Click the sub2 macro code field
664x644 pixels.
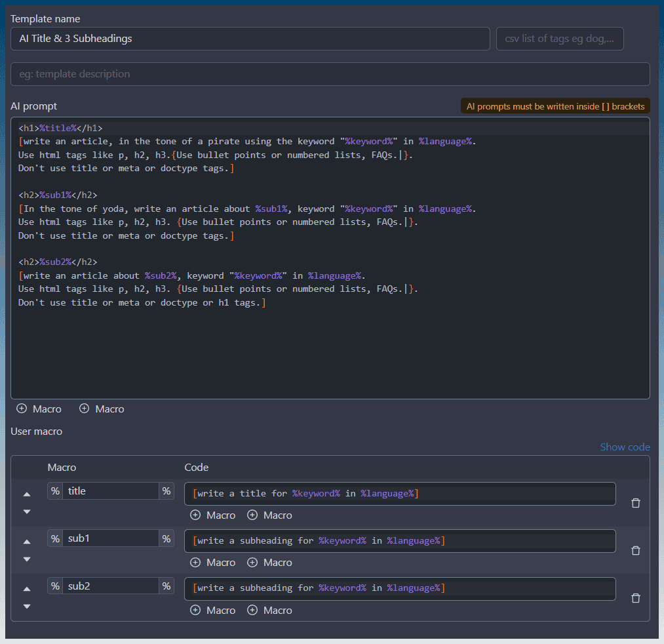pos(400,588)
